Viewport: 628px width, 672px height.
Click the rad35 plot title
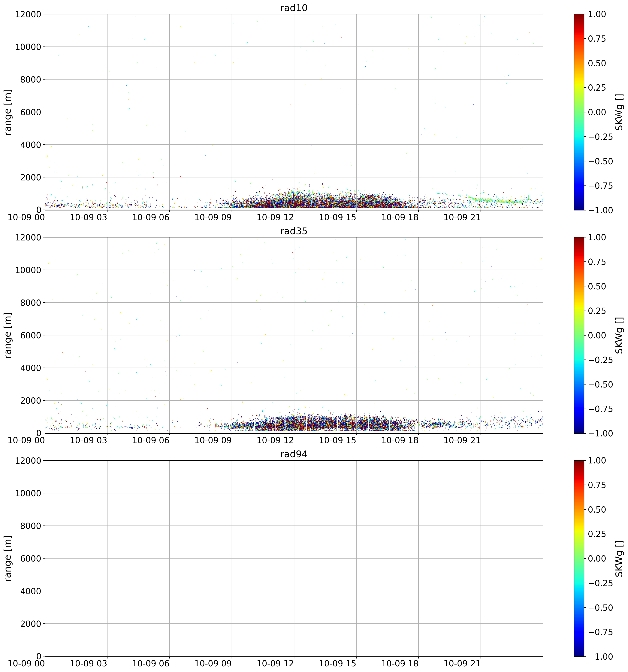click(294, 231)
